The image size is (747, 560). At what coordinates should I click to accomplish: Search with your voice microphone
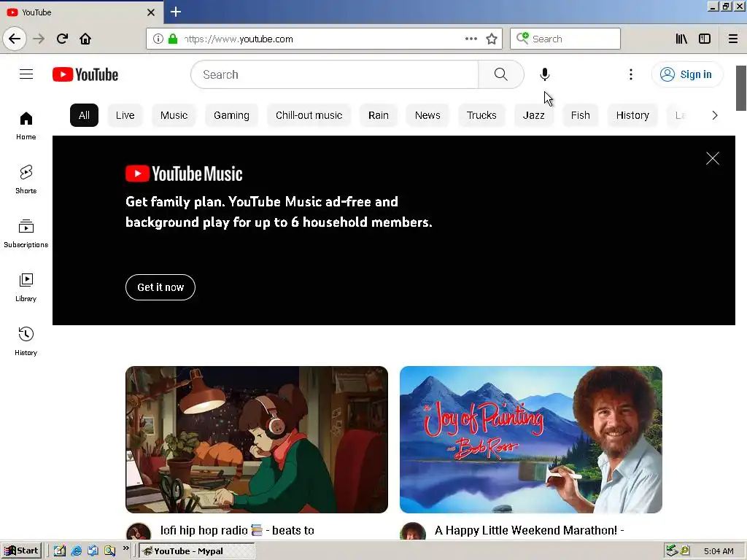tap(544, 74)
